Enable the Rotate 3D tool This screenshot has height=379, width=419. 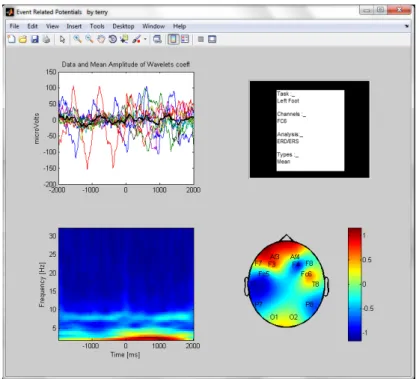[113, 39]
